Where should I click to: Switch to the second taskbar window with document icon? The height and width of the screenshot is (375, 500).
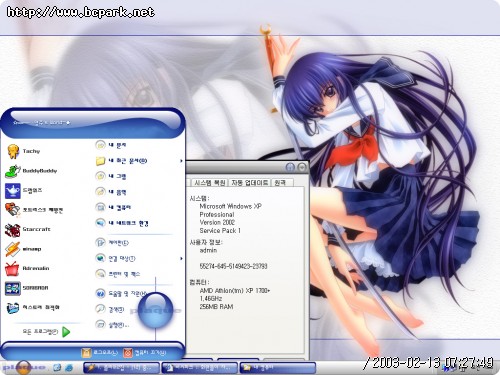pos(199,368)
